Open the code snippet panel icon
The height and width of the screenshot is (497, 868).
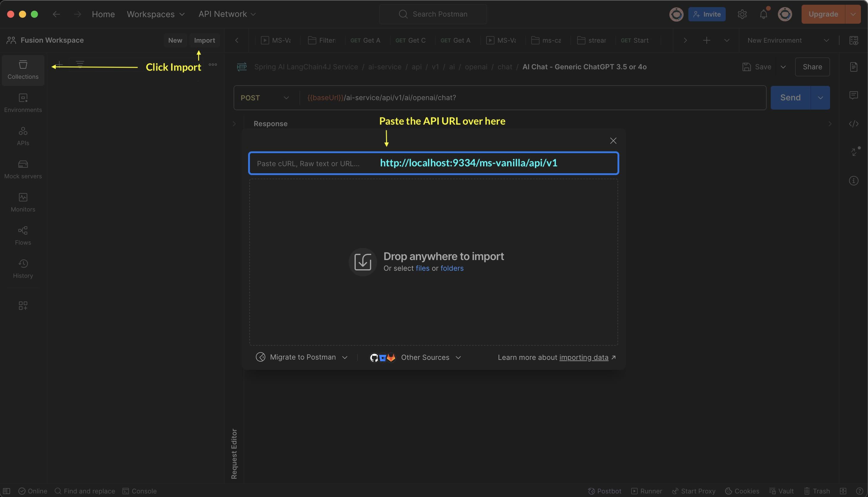coord(853,124)
